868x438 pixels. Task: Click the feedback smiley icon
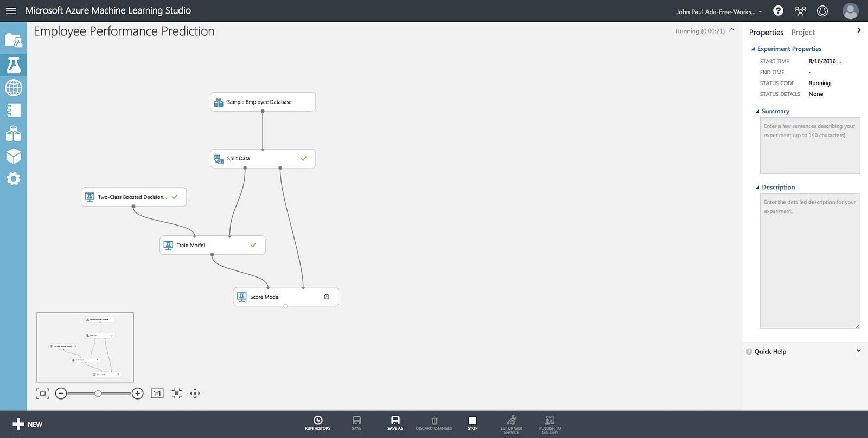[x=822, y=10]
